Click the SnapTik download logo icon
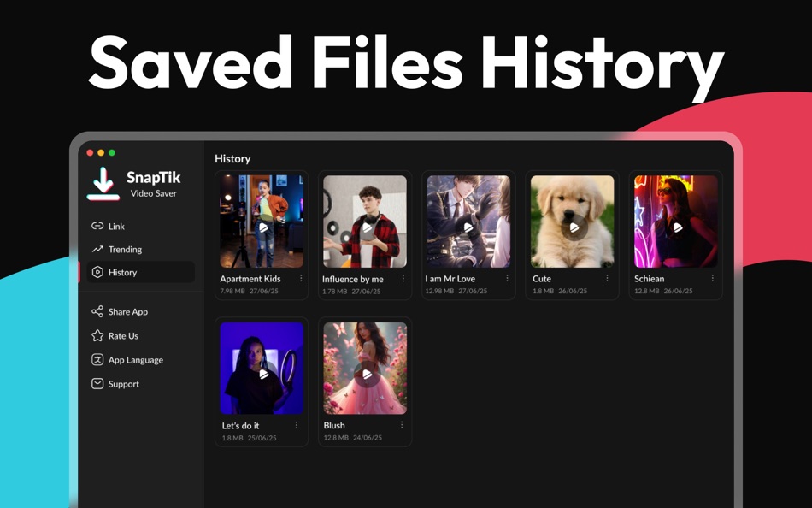Screen dimensions: 812x508 (x=103, y=184)
